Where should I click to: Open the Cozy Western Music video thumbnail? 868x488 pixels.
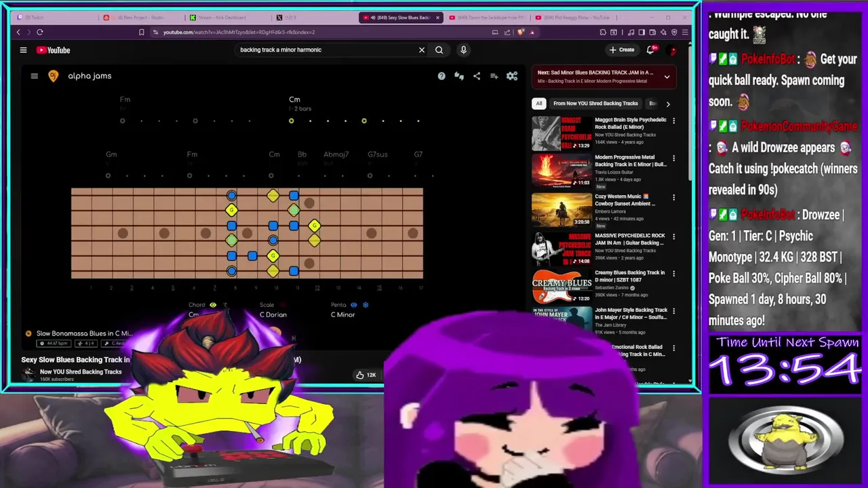[x=561, y=209]
